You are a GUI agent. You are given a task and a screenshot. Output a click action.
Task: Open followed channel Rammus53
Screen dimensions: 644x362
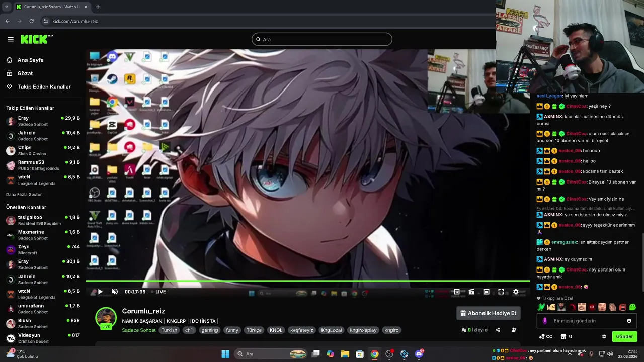43,165
